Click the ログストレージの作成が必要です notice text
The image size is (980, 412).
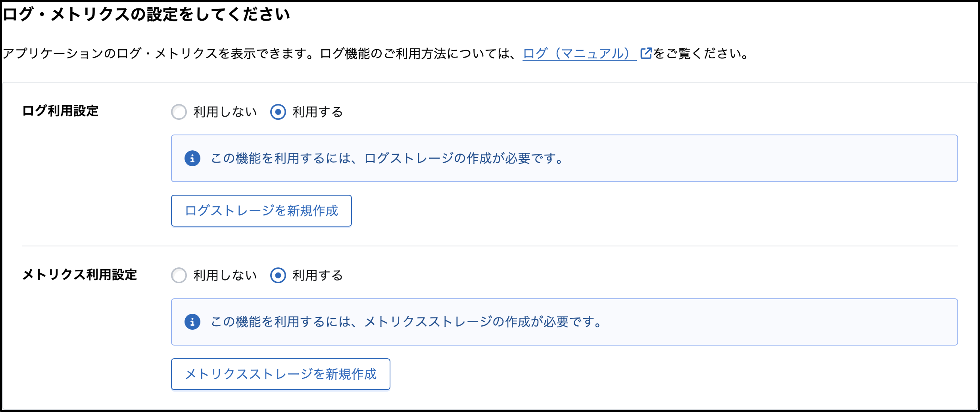(387, 158)
